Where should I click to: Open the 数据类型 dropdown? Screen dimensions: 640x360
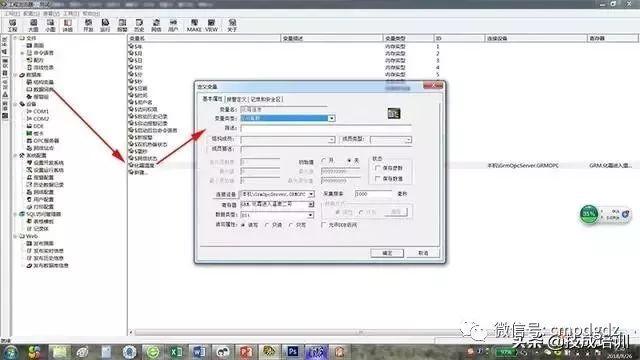(x=311, y=215)
